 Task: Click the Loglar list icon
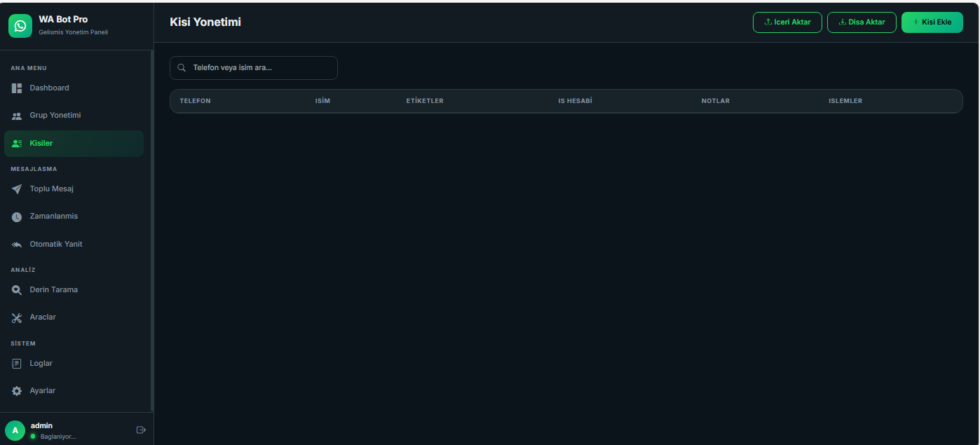click(17, 364)
